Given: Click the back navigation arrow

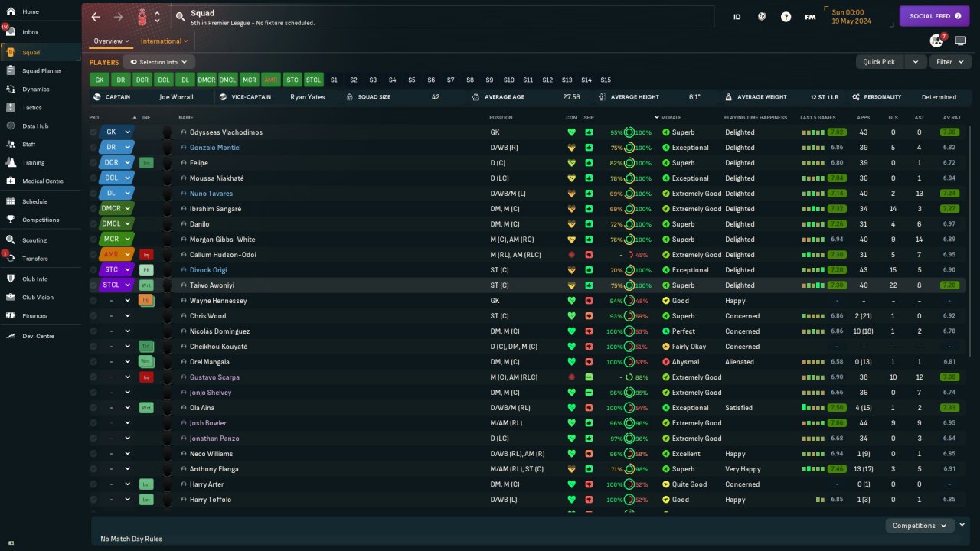Looking at the screenshot, I should coord(96,17).
